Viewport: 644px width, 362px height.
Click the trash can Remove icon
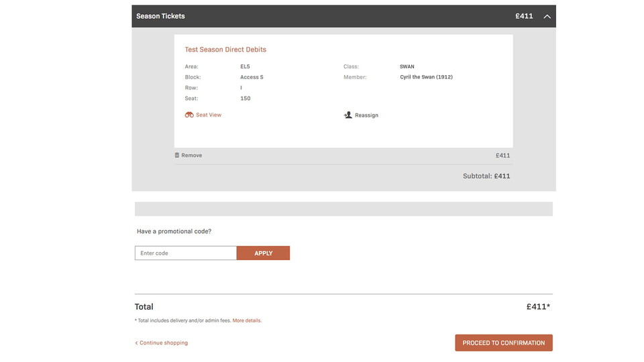pos(177,156)
